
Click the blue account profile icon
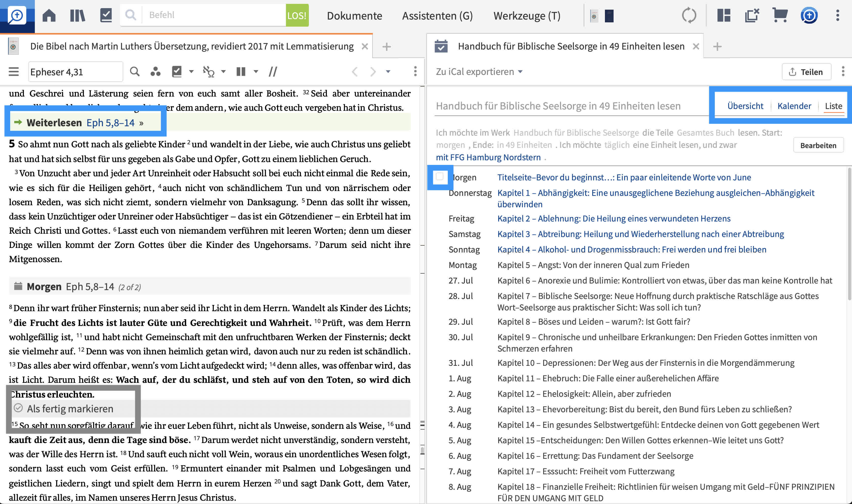[809, 15]
